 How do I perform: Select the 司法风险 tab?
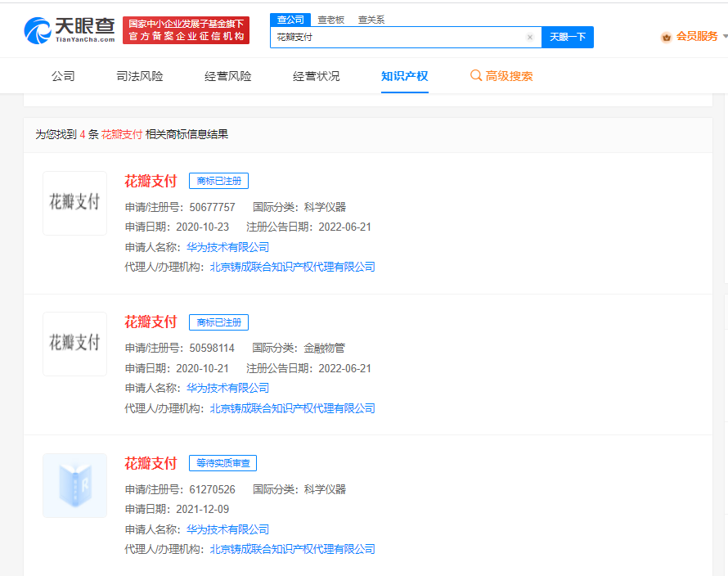tap(138, 74)
